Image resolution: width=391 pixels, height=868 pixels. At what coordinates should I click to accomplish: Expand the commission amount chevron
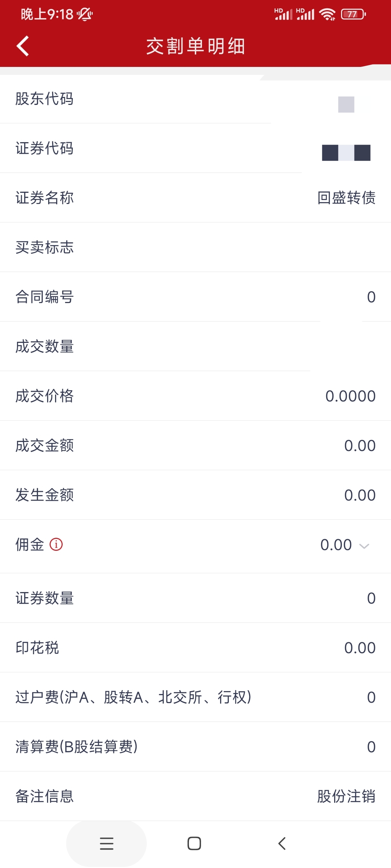tap(364, 546)
